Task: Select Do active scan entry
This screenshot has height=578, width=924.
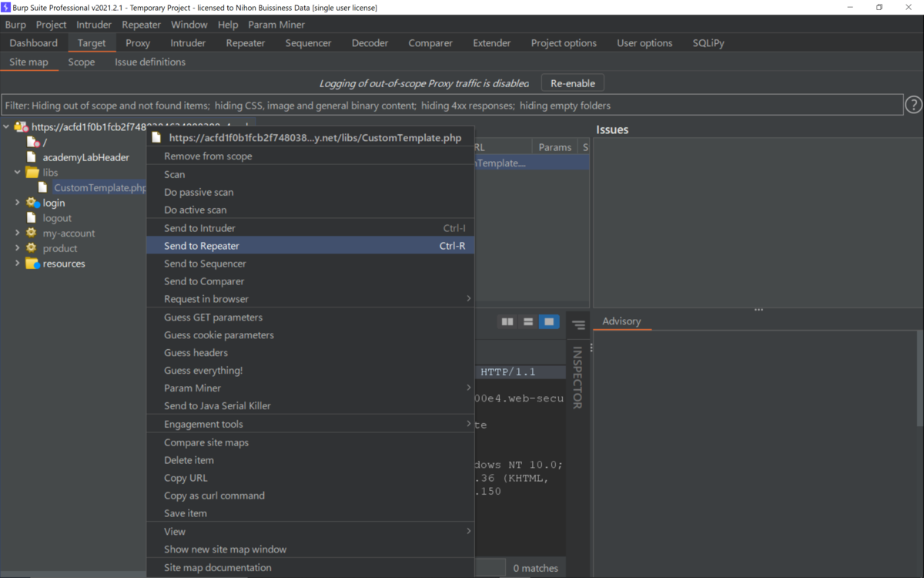Action: [x=310, y=210]
